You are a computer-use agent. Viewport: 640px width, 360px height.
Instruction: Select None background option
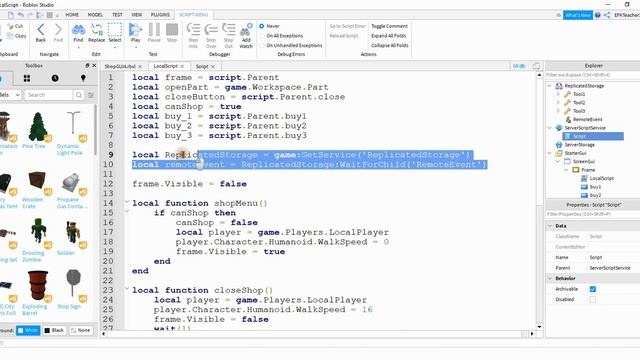tap(80, 330)
